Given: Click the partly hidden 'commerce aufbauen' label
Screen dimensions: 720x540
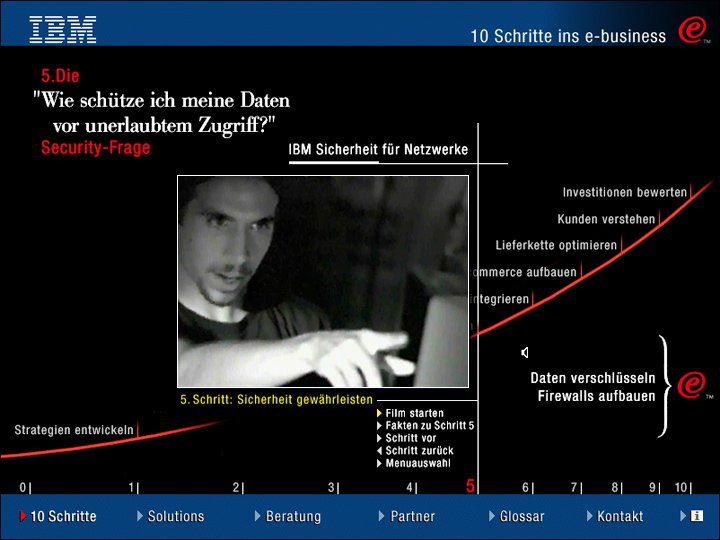Looking at the screenshot, I should (523, 272).
